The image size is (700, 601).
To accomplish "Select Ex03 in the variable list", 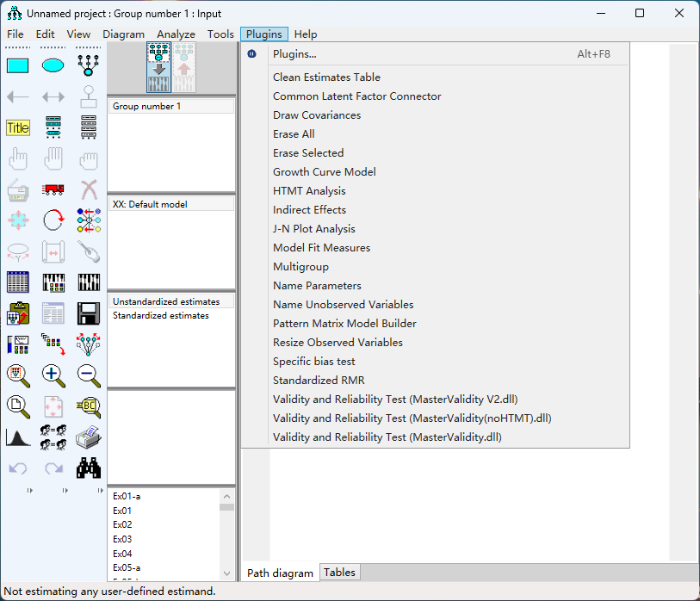I will pyautogui.click(x=122, y=539).
